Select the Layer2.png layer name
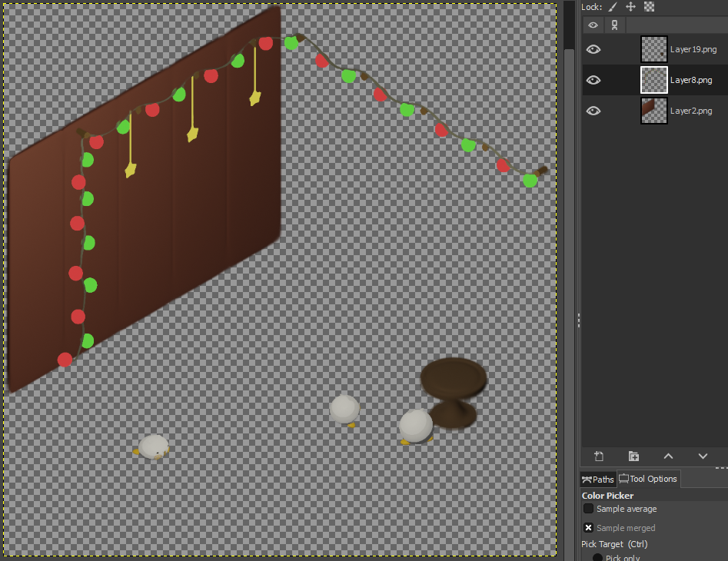The height and width of the screenshot is (561, 728). point(691,111)
